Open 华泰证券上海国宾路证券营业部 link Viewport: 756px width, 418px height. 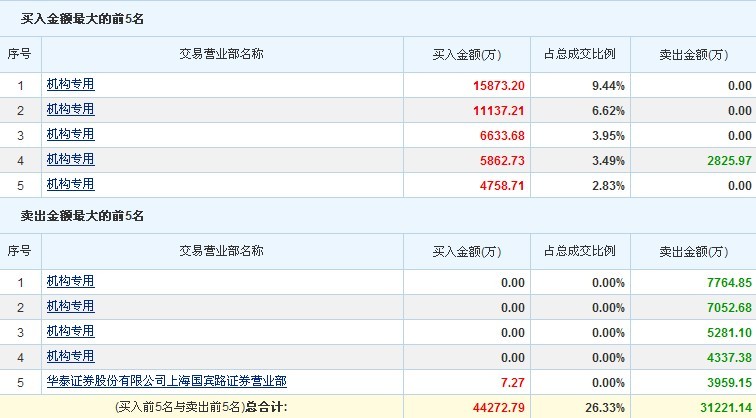tap(167, 381)
